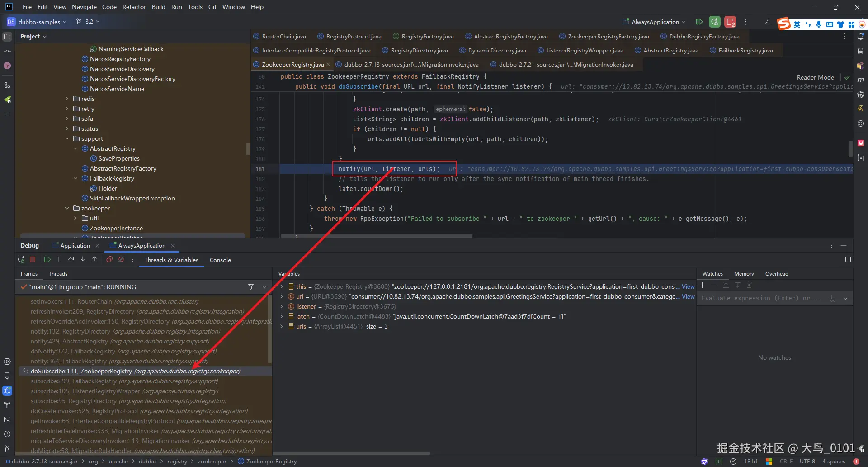Open the 3.2 git branch dropdown
Viewport: 868px width, 467px height.
pyautogui.click(x=88, y=21)
